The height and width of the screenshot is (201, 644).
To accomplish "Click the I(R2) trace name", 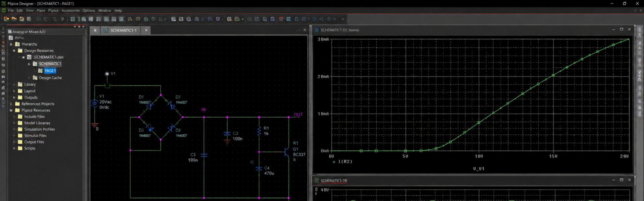I will pos(345,162).
